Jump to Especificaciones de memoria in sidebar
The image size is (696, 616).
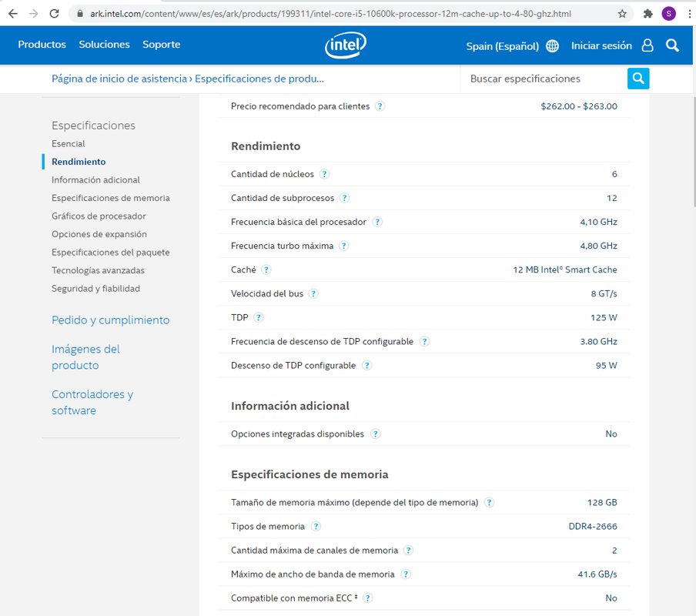tap(111, 198)
